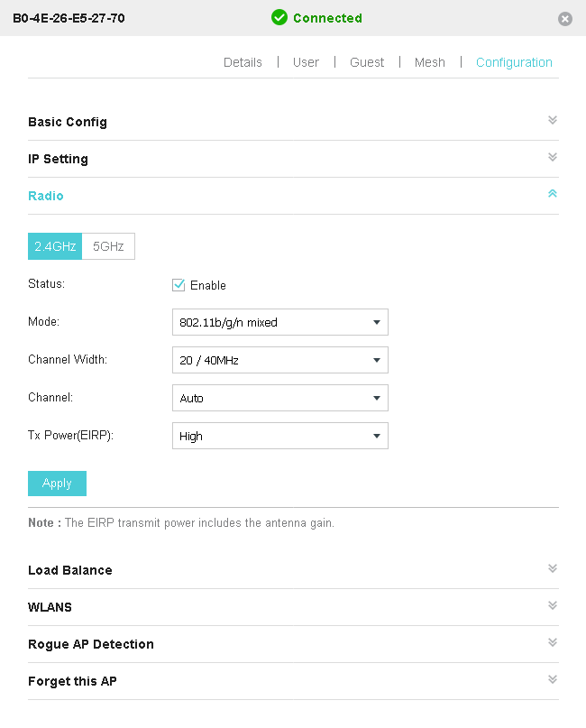Expand the WLANS section chevron
The width and height of the screenshot is (586, 728).
[x=553, y=606]
